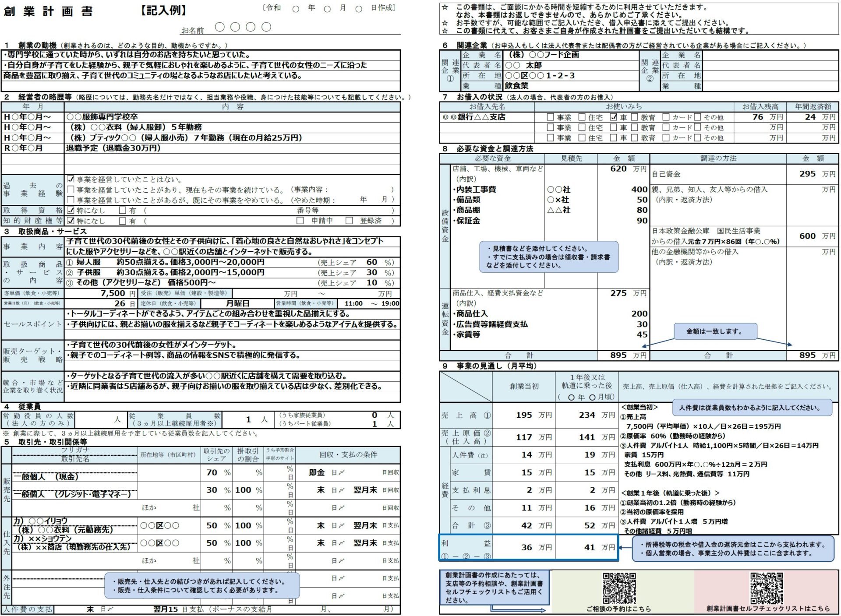Uncheck '車' in the ◎◎銀行△△支店 row
The image size is (841, 616).
pyautogui.click(x=614, y=117)
